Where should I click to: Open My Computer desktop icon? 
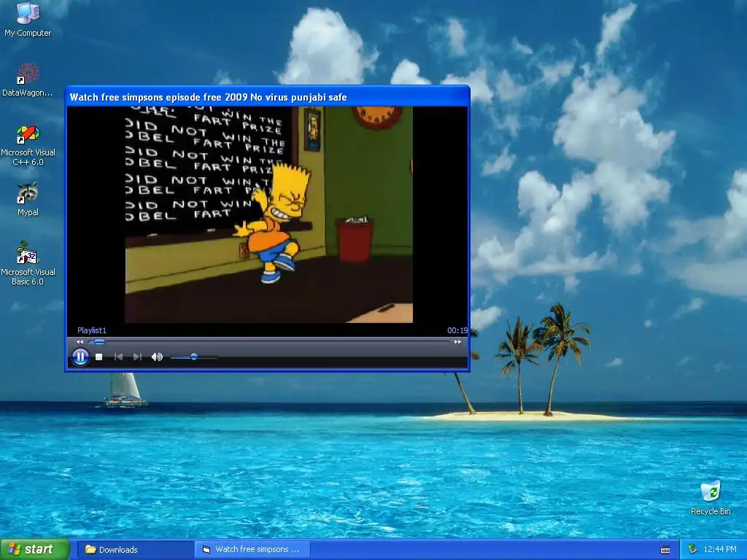(x=28, y=20)
